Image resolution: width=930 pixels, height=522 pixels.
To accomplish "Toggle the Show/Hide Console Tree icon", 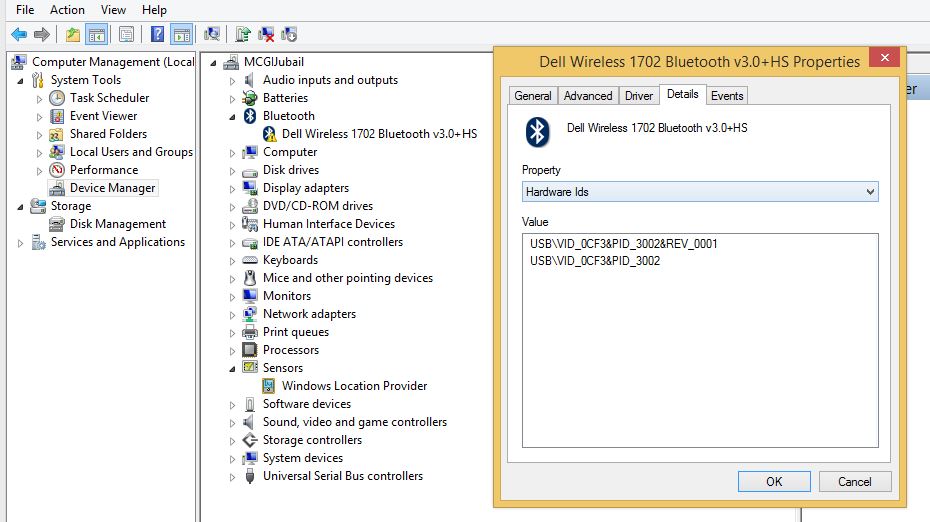I will pyautogui.click(x=97, y=34).
